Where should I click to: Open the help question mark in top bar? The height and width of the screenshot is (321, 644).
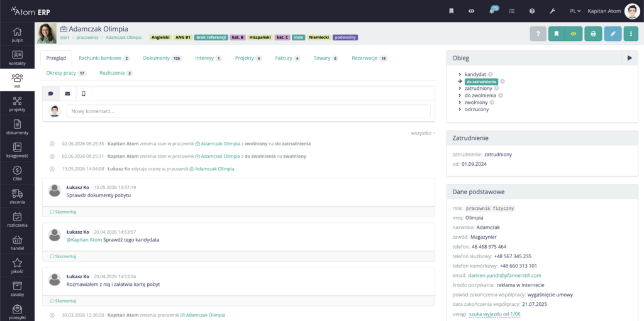click(532, 11)
